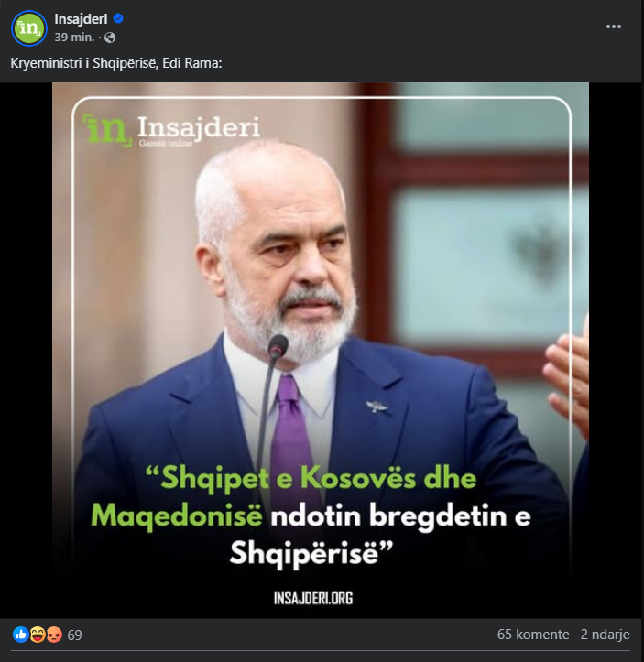The height and width of the screenshot is (662, 644).
Task: Click the globe public audience icon
Action: (x=110, y=38)
